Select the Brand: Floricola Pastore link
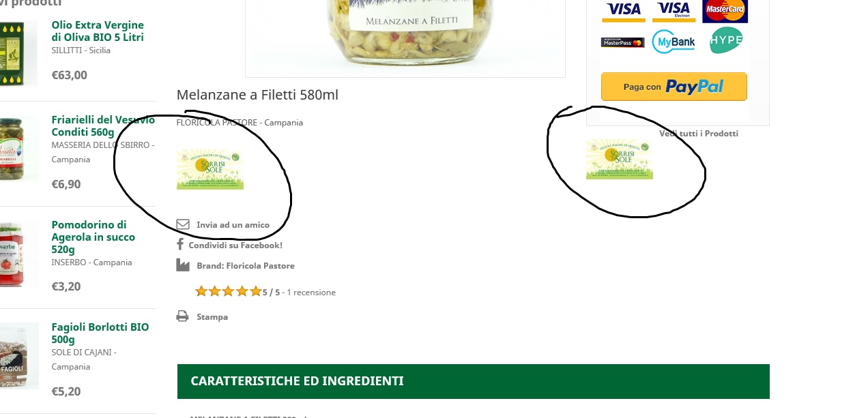Viewport: 868px width, 418px height. 246,266
